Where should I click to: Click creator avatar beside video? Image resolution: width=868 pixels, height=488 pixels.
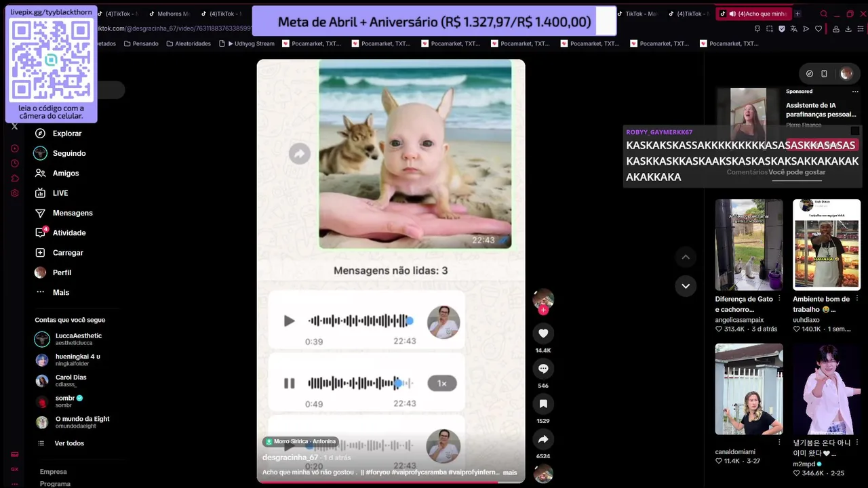pos(543,299)
